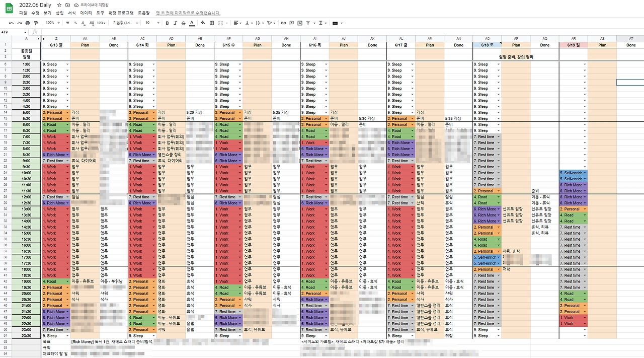
Task: Click the filter icon in toolbar
Action: (x=308, y=23)
